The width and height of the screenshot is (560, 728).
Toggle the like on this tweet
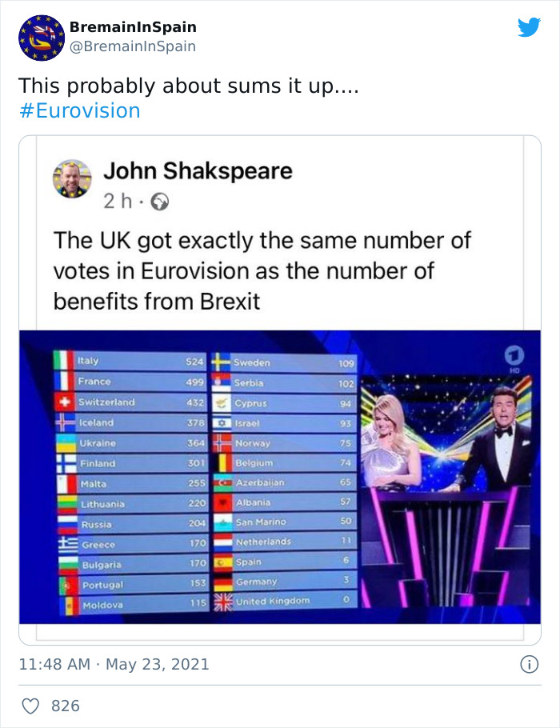click(x=30, y=703)
